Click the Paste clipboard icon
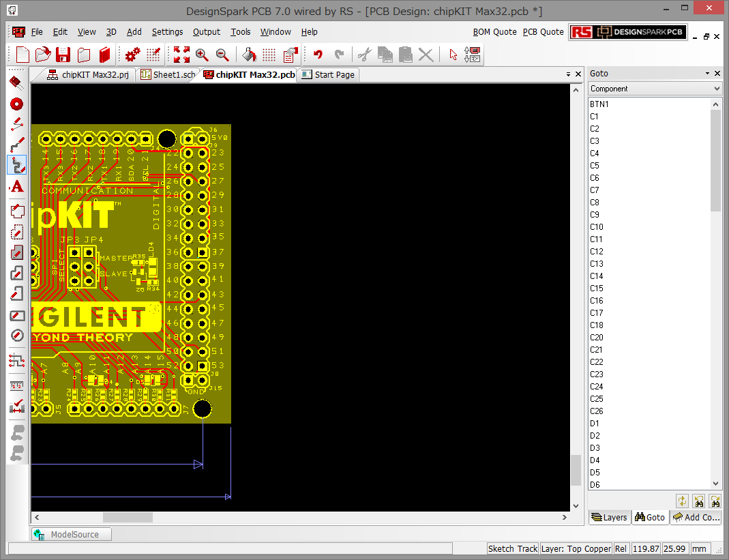Screen dimensions: 729x560 click(x=405, y=55)
